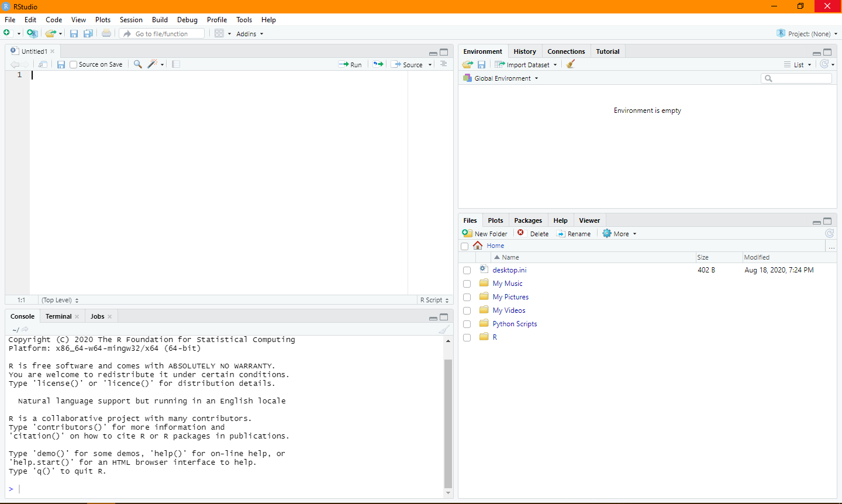This screenshot has width=842, height=504.
Task: Click the code tools magic wand icon
Action: click(x=153, y=64)
